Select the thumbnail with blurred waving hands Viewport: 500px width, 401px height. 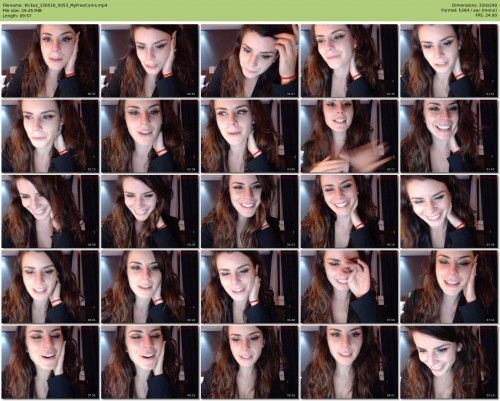click(x=349, y=136)
